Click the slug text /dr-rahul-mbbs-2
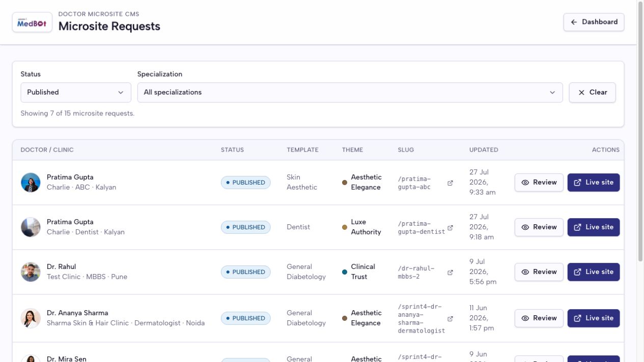The height and width of the screenshot is (362, 644). (x=416, y=272)
